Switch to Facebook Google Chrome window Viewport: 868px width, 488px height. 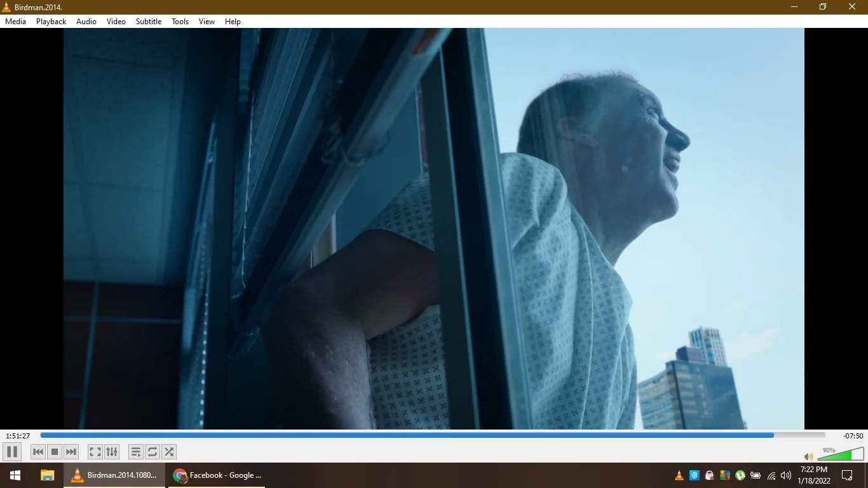(x=217, y=475)
